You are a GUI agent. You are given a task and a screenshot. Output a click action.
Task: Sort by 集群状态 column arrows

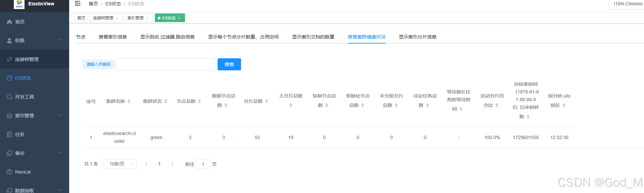[x=166, y=101]
